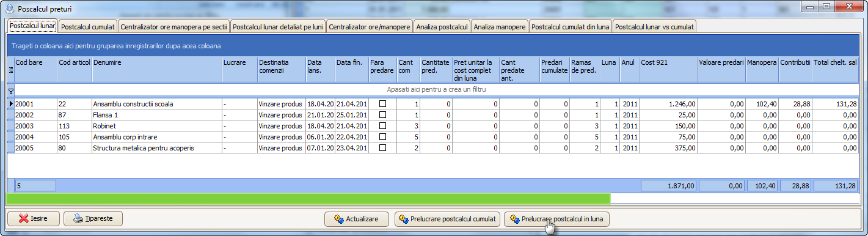Open the grid column chooser icon

[10, 70]
